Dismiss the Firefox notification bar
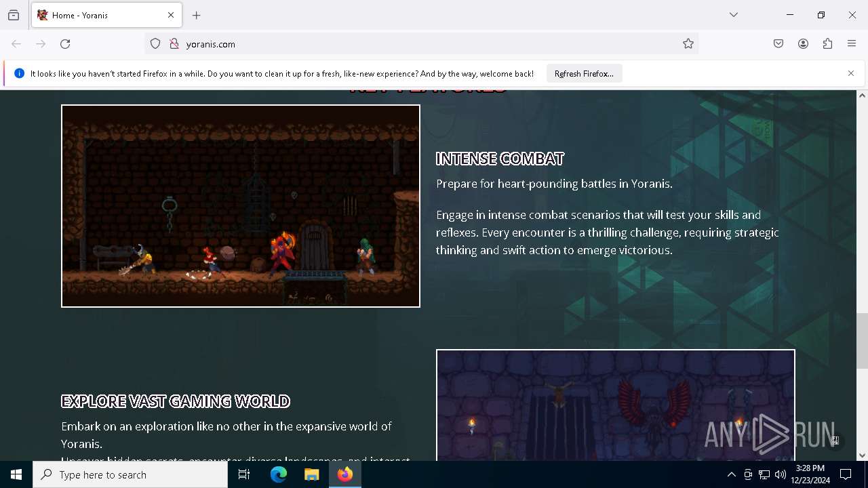The width and height of the screenshot is (868, 488). 851,73
